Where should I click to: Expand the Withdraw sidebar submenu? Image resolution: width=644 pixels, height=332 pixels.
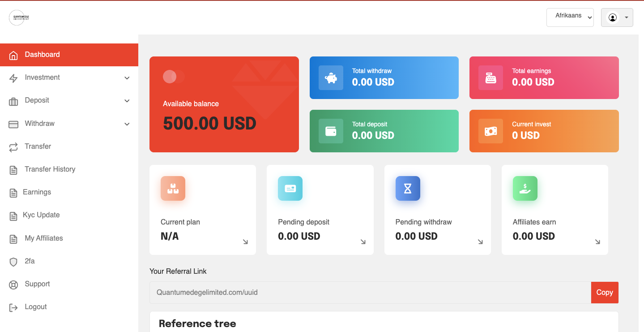(x=127, y=124)
